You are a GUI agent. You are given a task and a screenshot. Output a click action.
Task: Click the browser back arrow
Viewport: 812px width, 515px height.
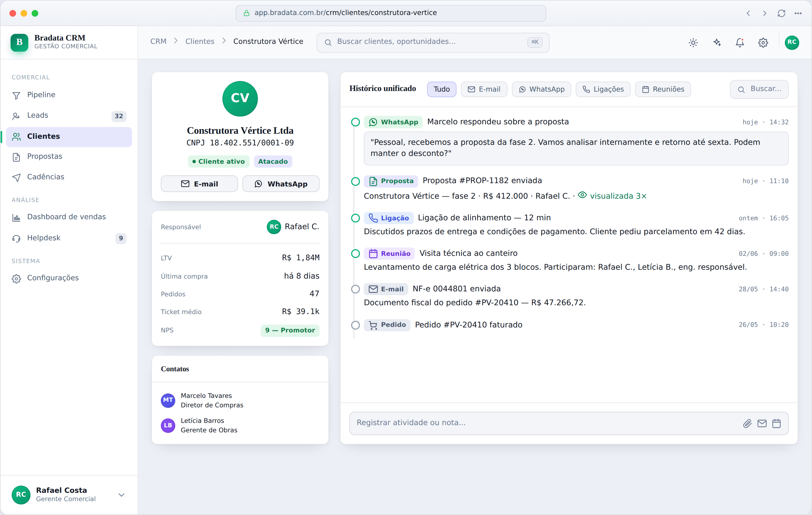tap(748, 13)
